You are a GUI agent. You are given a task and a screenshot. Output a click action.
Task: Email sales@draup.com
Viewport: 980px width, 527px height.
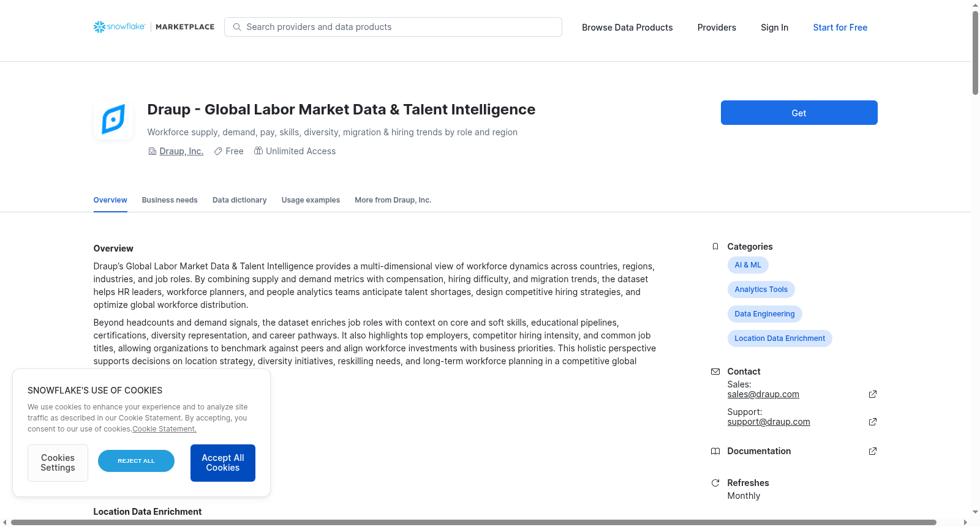tap(763, 394)
